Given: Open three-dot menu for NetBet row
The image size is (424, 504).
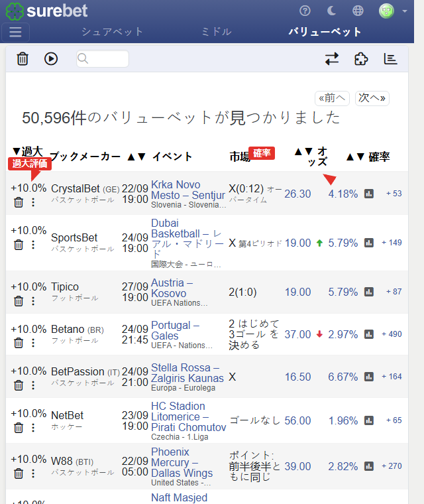Looking at the screenshot, I should (x=33, y=428).
